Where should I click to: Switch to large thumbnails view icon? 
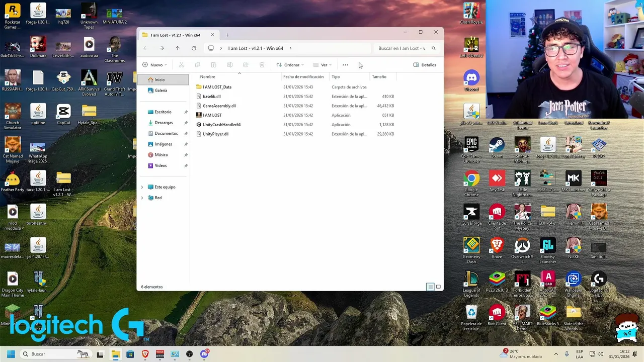(438, 287)
